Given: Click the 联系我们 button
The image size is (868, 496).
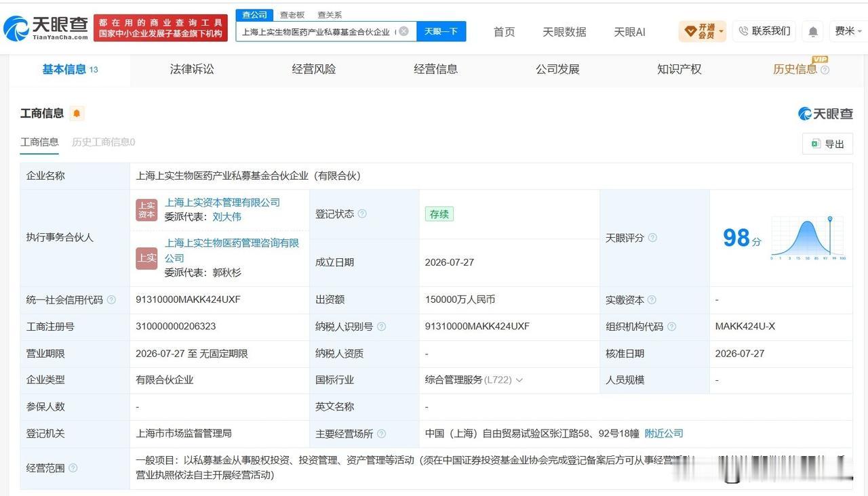Looking at the screenshot, I should click(x=765, y=31).
